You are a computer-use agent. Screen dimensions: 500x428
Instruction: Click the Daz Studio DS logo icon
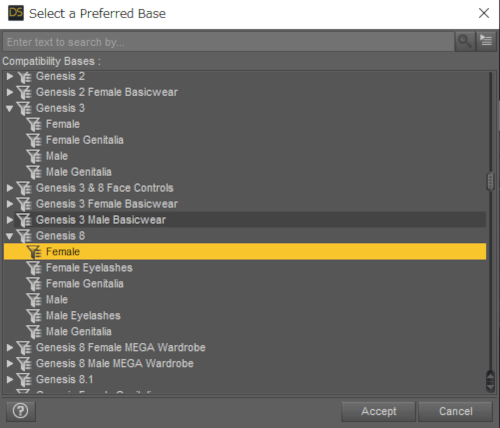point(16,13)
